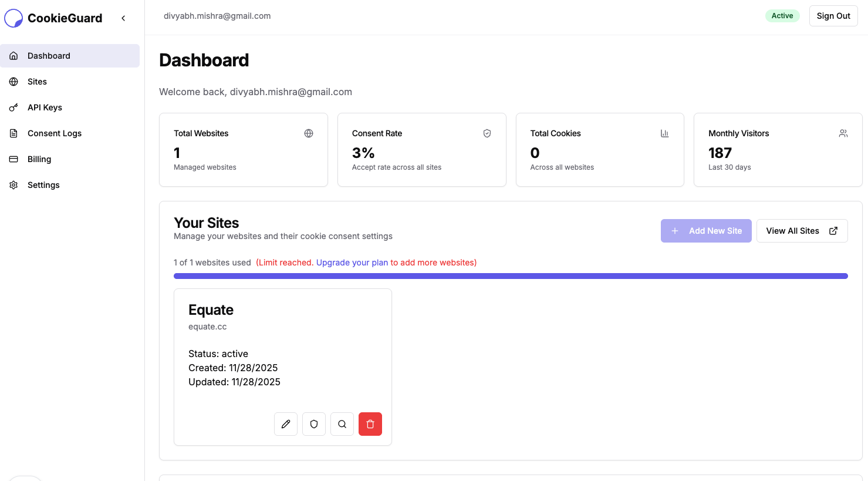The width and height of the screenshot is (868, 481).
Task: Click View All Sites
Action: pyautogui.click(x=802, y=231)
